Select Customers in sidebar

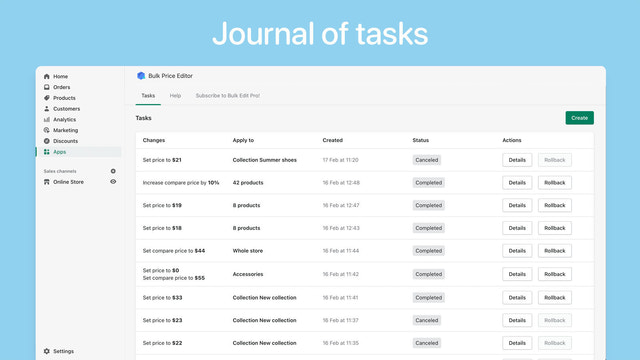point(67,109)
